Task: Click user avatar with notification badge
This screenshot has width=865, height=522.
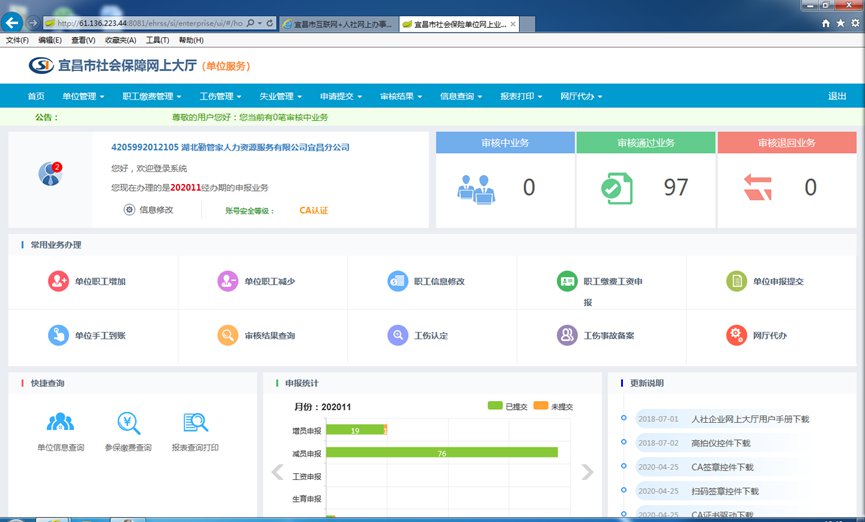Action: [x=50, y=173]
